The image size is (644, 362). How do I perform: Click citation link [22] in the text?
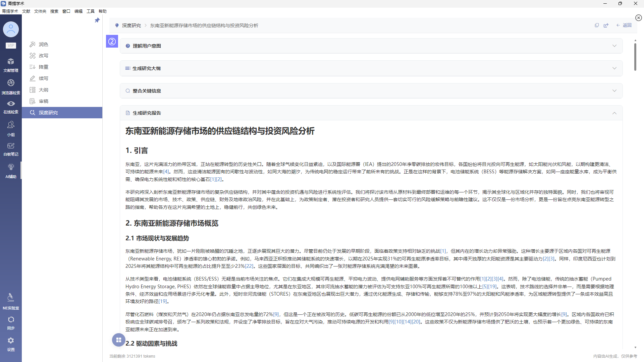pyautogui.click(x=249, y=266)
